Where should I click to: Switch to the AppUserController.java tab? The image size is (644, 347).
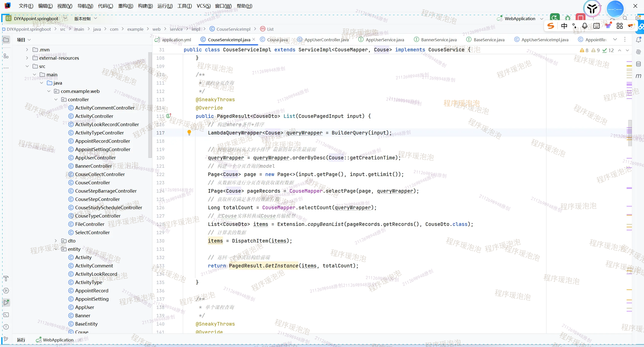click(x=326, y=40)
